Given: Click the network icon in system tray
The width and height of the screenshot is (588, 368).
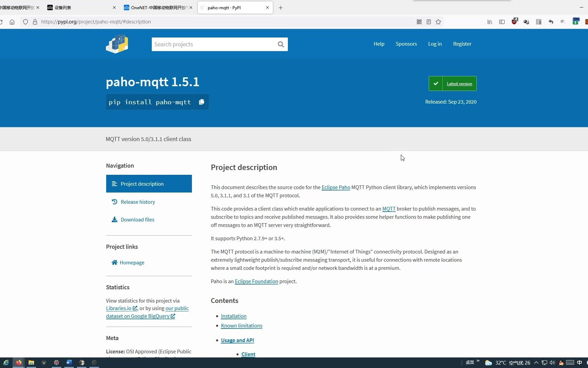Looking at the screenshot, I should point(544,363).
